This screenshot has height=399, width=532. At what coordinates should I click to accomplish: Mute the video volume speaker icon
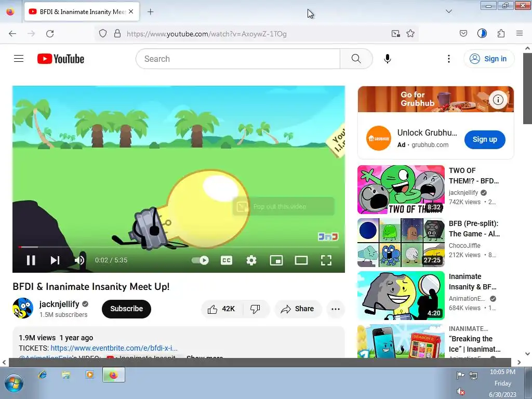79,260
